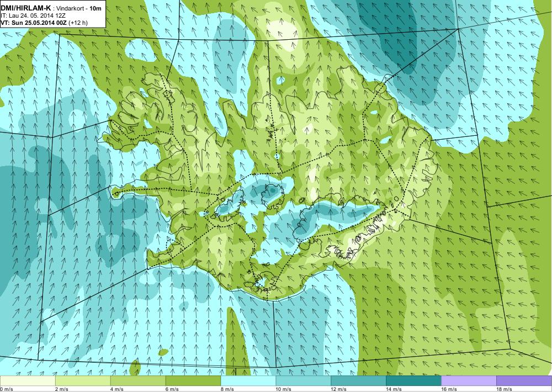Click the '8 m/s' legend label
The image size is (552, 392).
(x=227, y=389)
